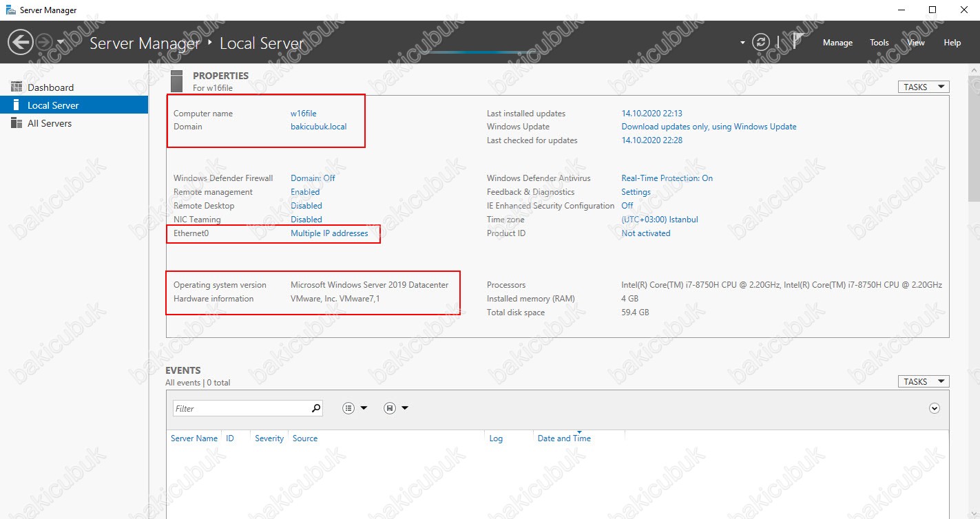
Task: Click the back navigation arrow
Action: coord(21,42)
